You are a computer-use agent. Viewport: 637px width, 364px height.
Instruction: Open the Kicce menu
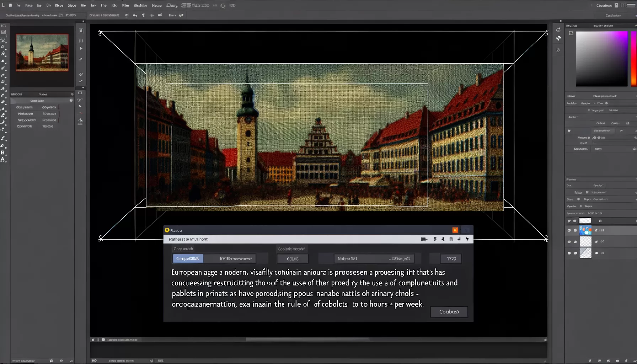[x=59, y=5]
